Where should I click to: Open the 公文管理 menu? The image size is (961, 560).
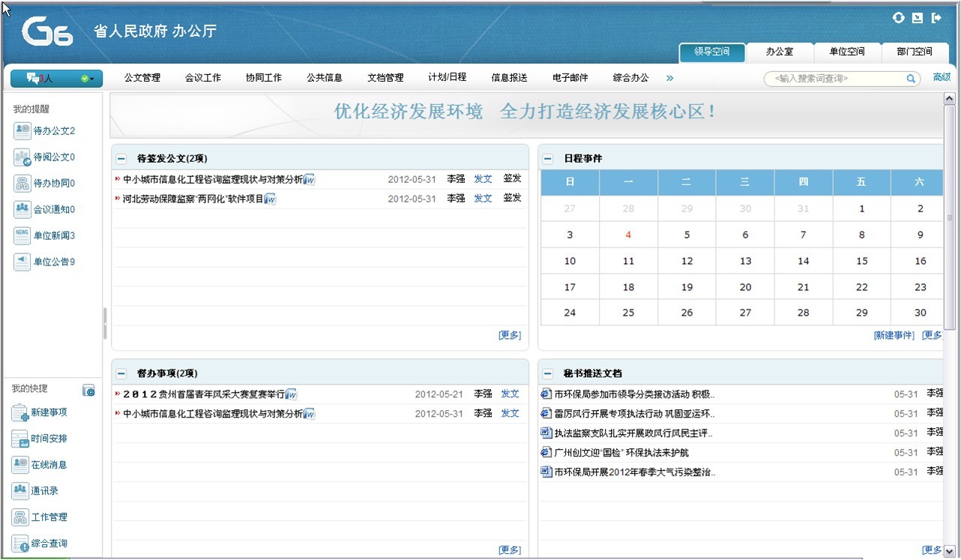(142, 78)
